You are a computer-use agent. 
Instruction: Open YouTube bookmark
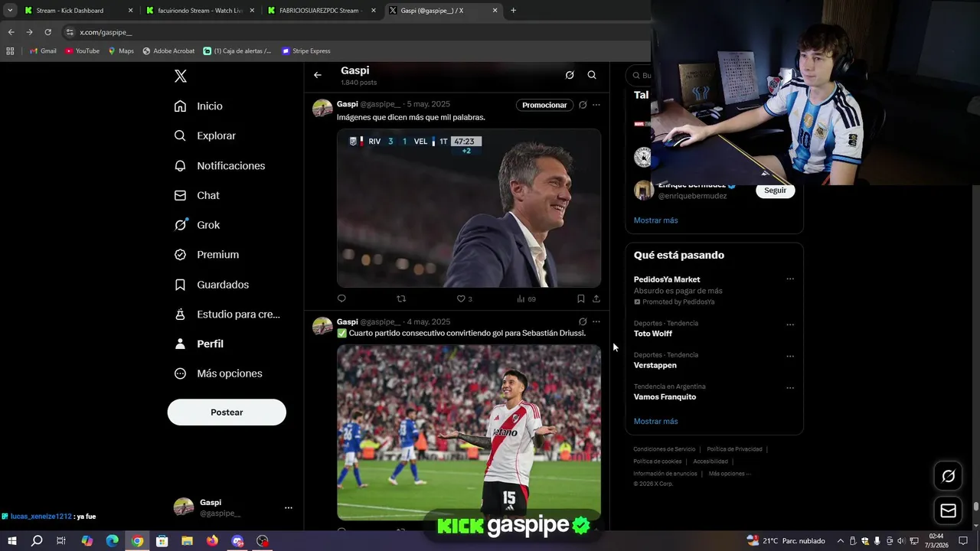tap(83, 51)
